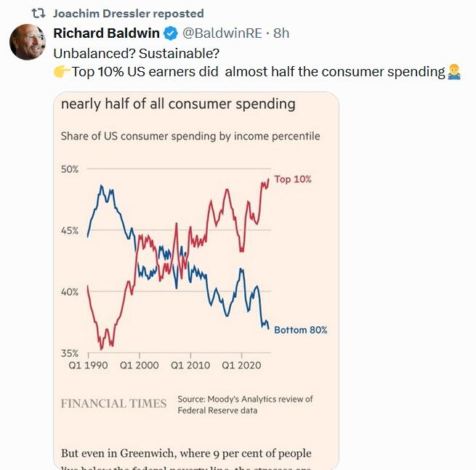Viewport: 476px width, 470px height.
Task: Click the pointing finger emoji
Action: coord(62,71)
